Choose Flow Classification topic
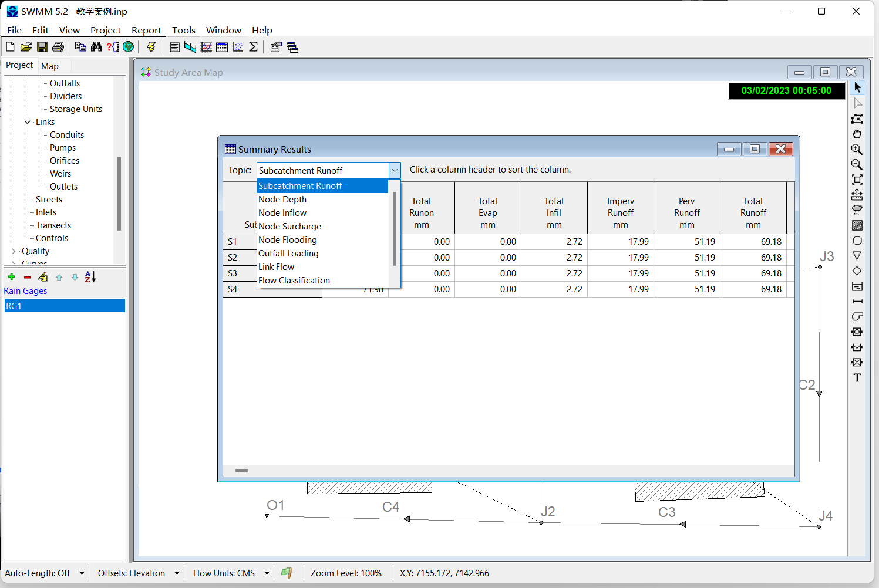Viewport: 879px width, 588px height. click(x=323, y=281)
